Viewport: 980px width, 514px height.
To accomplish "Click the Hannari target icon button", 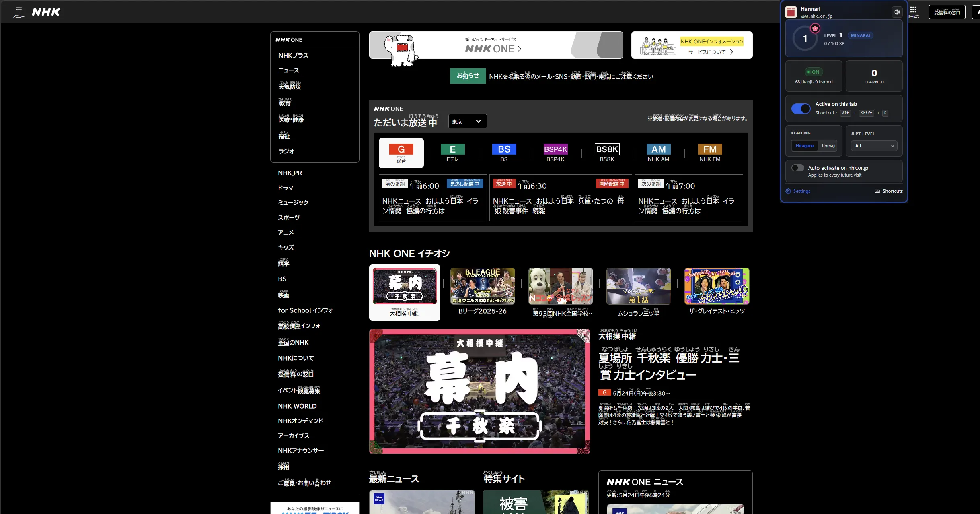I will (897, 12).
